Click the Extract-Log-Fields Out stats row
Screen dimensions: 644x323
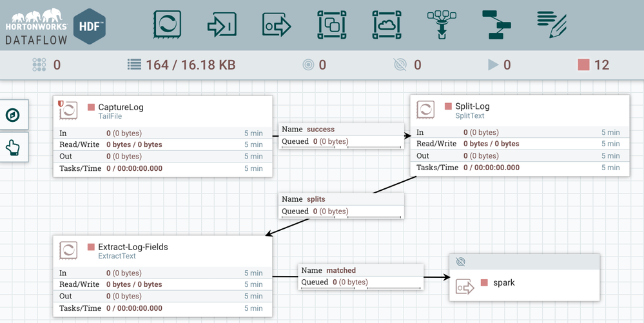click(162, 297)
